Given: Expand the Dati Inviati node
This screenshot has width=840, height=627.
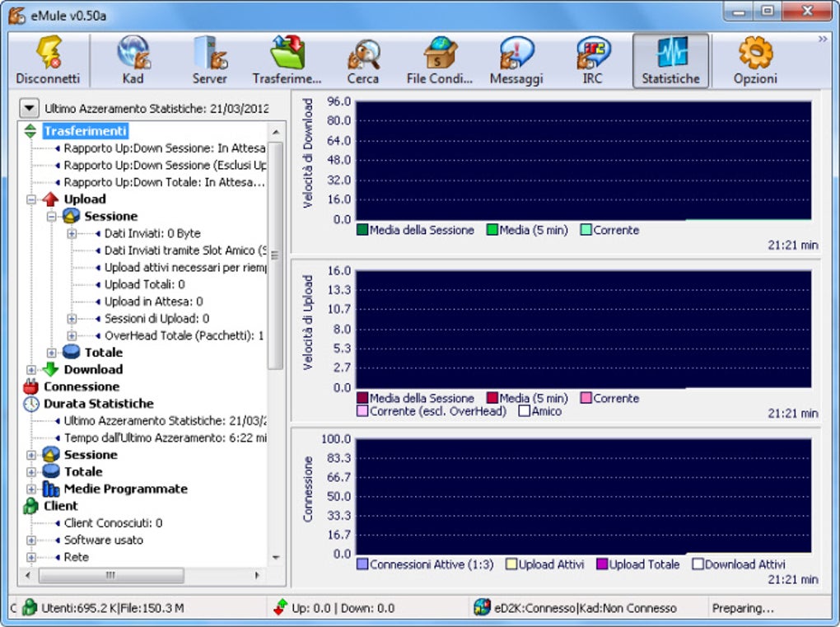Looking at the screenshot, I should click(72, 234).
